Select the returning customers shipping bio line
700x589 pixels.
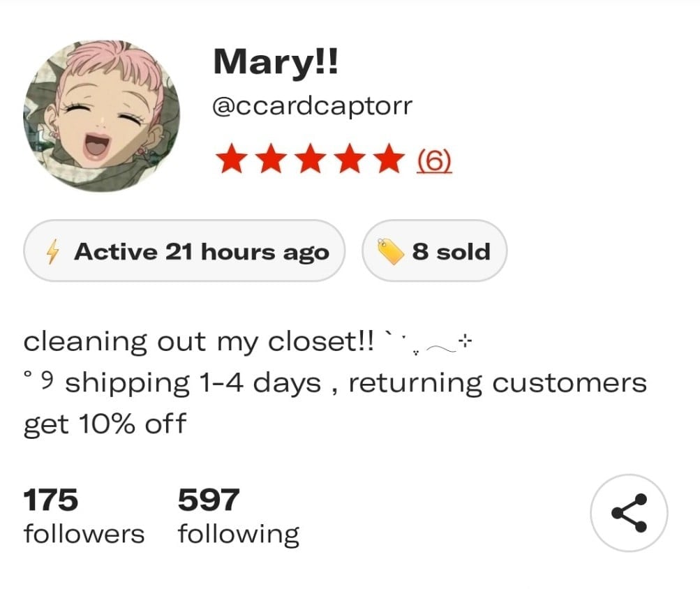(x=335, y=403)
